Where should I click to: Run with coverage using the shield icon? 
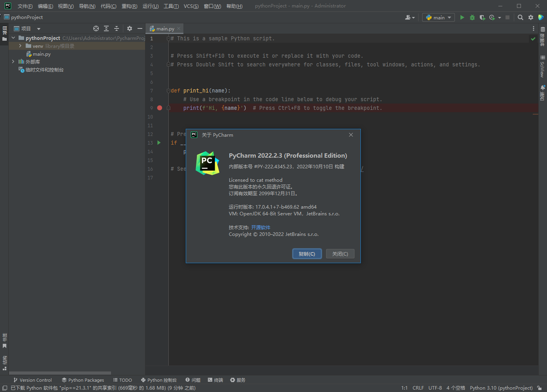point(482,17)
